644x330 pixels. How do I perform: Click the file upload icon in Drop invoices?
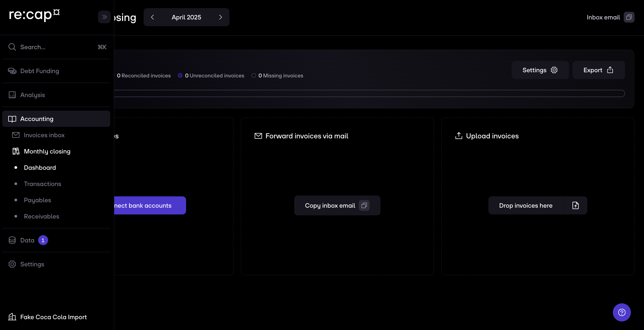575,205
